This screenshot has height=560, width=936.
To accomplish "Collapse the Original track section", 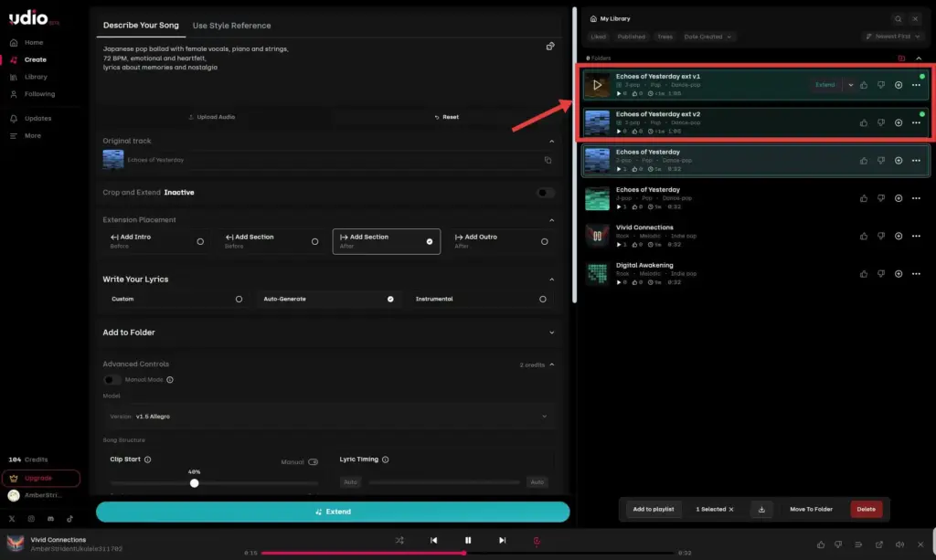I will (551, 142).
